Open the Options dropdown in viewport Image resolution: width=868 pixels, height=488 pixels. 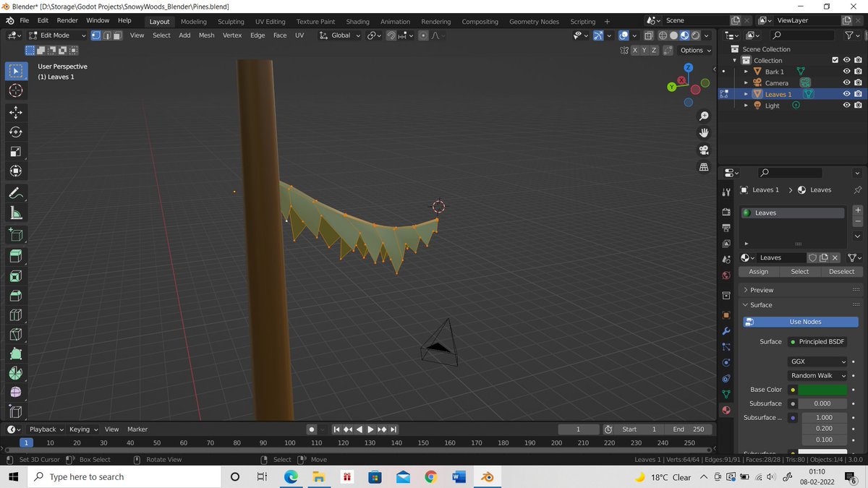coord(694,50)
